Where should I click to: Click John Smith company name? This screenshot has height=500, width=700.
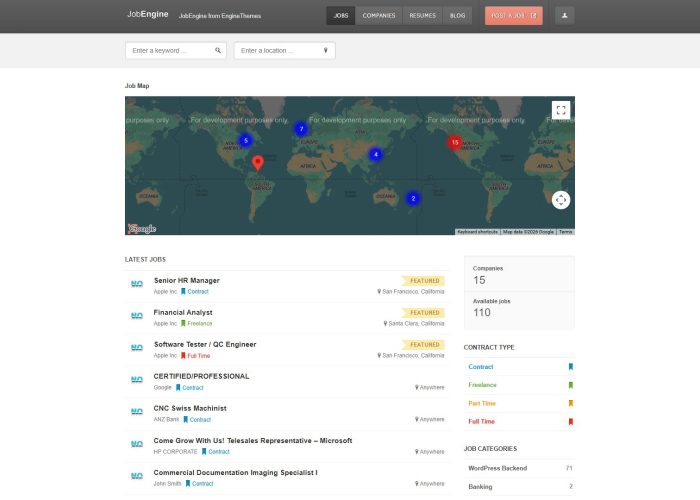(x=167, y=483)
